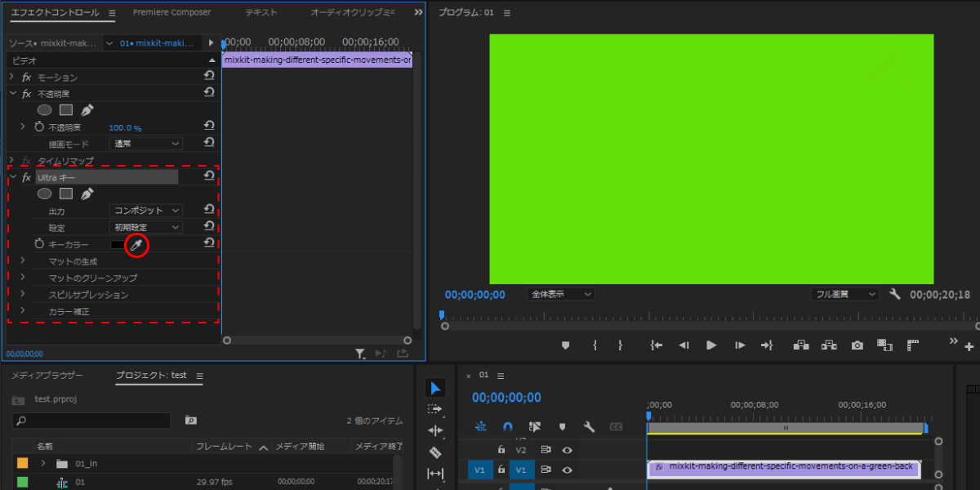Click the キーカラー black color swatch

[118, 244]
